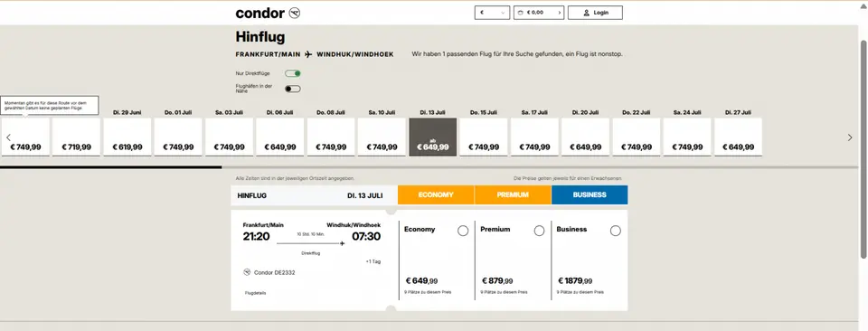The height and width of the screenshot is (331, 868).
Task: Click the Business price € 1879,99
Action: [x=575, y=281]
